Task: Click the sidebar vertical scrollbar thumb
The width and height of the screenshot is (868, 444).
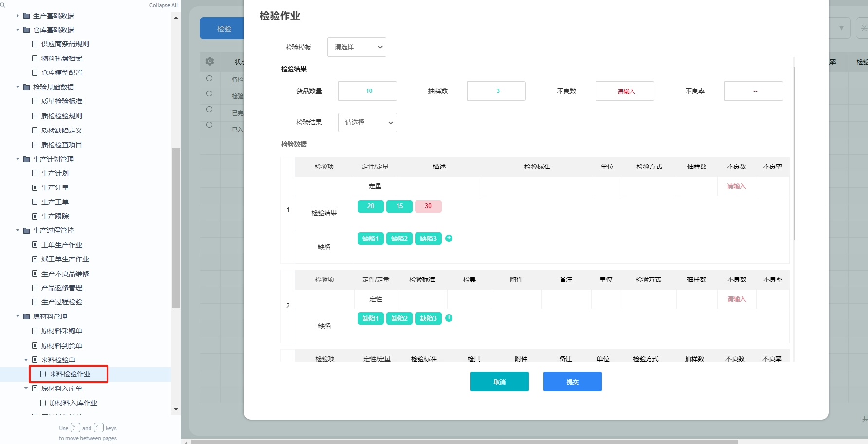Action: point(176,228)
